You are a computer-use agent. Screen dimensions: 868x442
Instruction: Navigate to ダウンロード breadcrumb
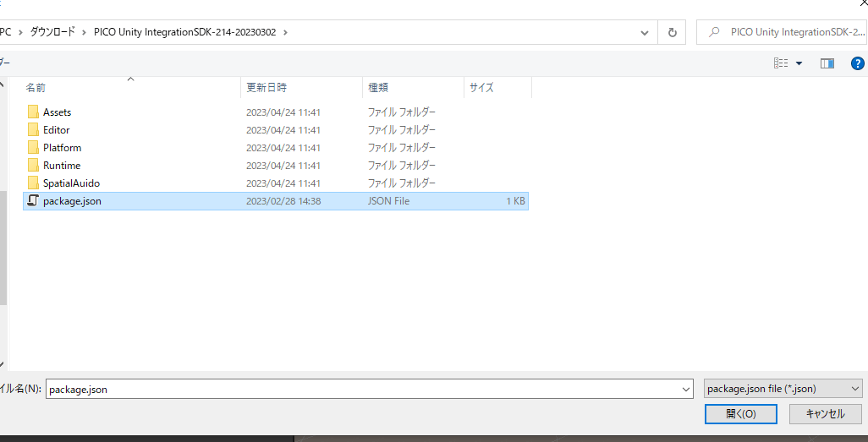[x=52, y=32]
